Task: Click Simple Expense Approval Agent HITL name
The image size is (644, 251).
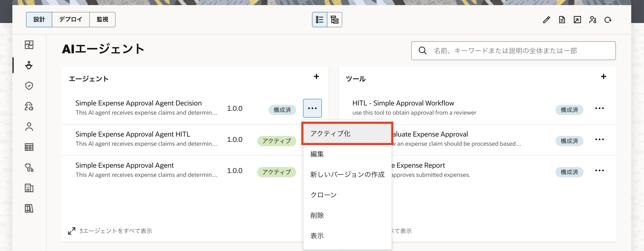Action: 133,134
